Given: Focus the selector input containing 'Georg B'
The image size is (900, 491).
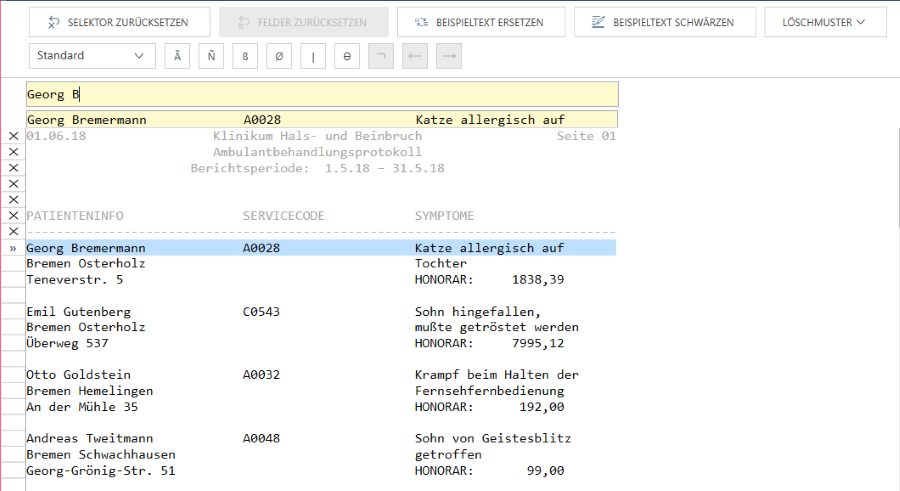Looking at the screenshot, I should [322, 94].
